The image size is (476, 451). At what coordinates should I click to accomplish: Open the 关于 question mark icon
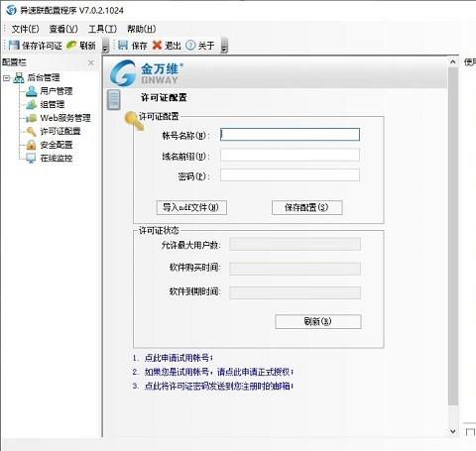point(190,45)
